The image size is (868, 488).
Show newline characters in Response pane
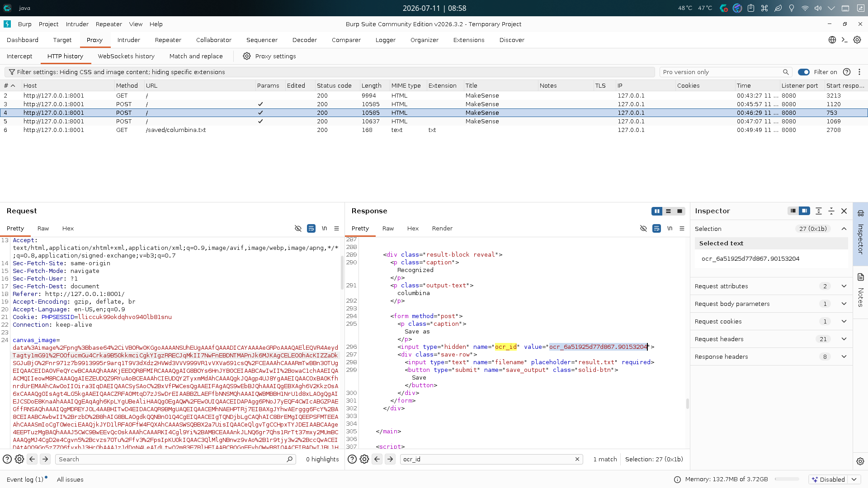670,229
